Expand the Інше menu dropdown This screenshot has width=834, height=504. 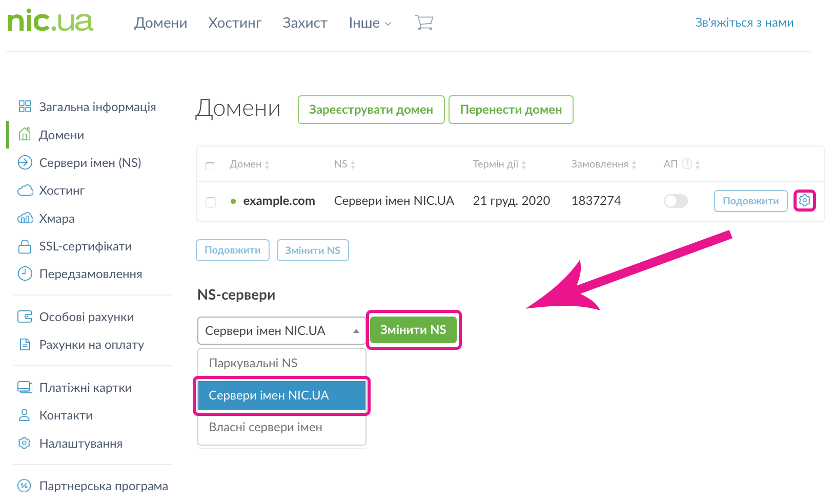(370, 23)
